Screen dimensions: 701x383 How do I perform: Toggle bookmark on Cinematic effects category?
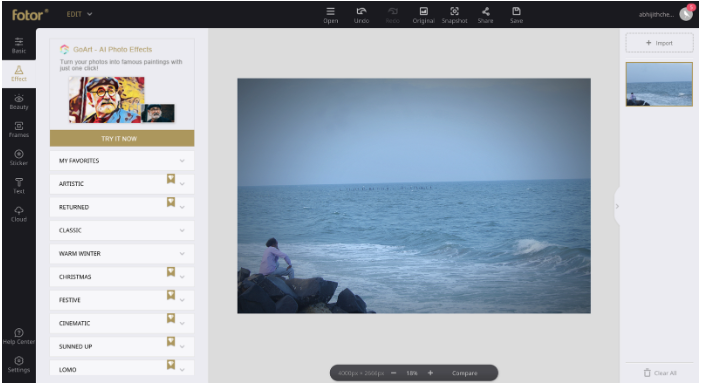[171, 318]
